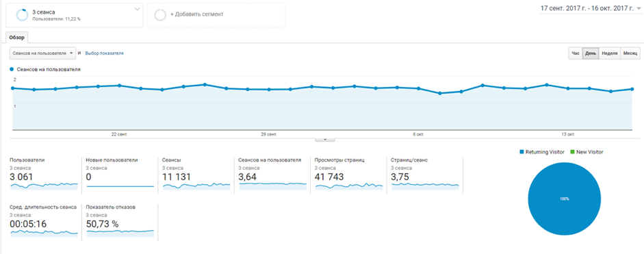Image resolution: width=644 pixels, height=254 pixels.
Task: Collapse the chart using the small arrow handle
Action: [325, 140]
